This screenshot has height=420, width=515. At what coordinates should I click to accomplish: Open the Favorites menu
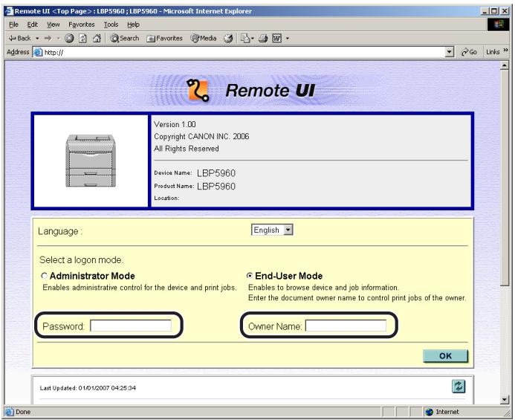(82, 25)
